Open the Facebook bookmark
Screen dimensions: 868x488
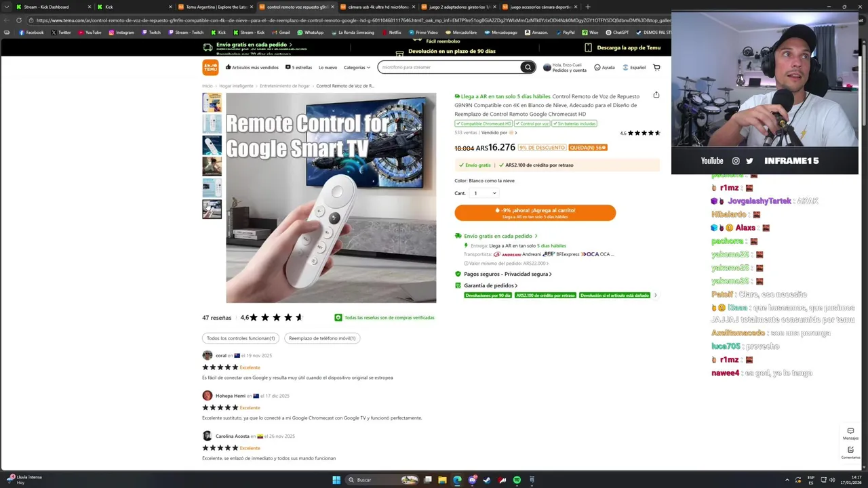pos(31,32)
